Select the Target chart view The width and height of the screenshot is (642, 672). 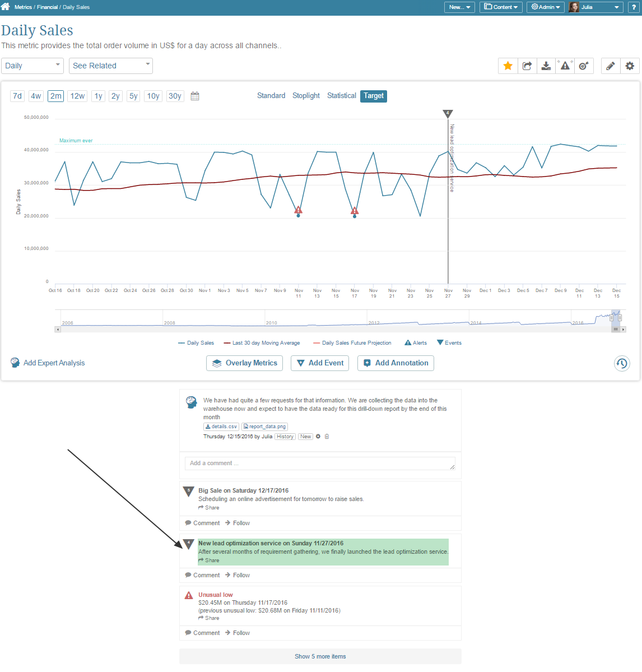point(373,96)
